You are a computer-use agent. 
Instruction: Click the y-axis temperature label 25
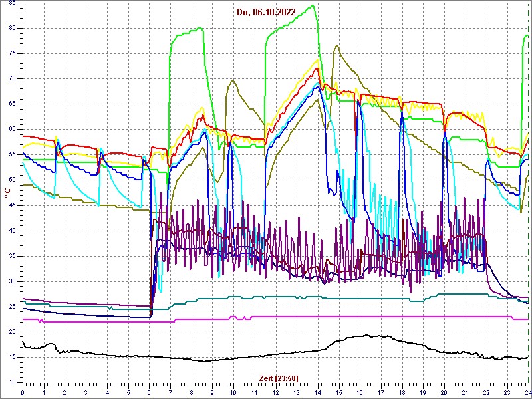pyautogui.click(x=11, y=307)
